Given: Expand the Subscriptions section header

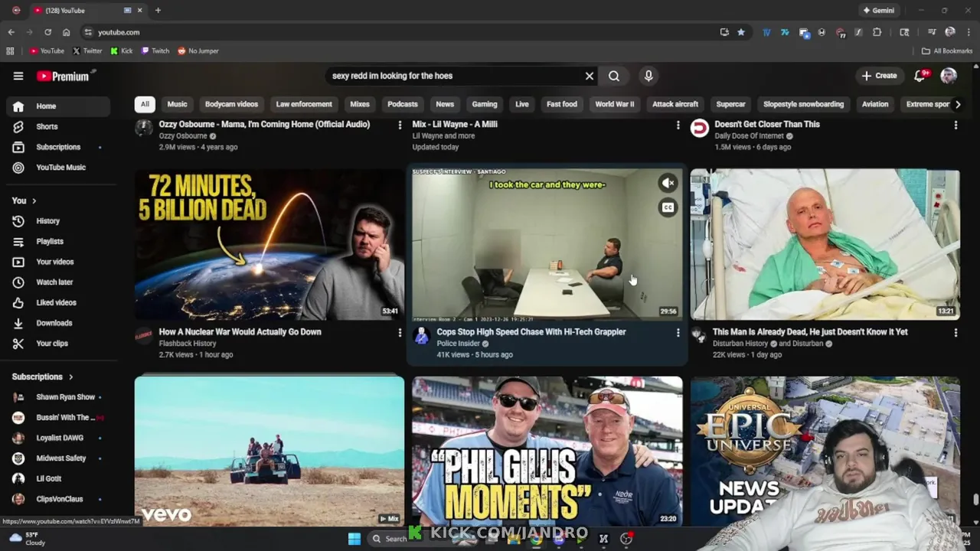Looking at the screenshot, I should [x=43, y=377].
